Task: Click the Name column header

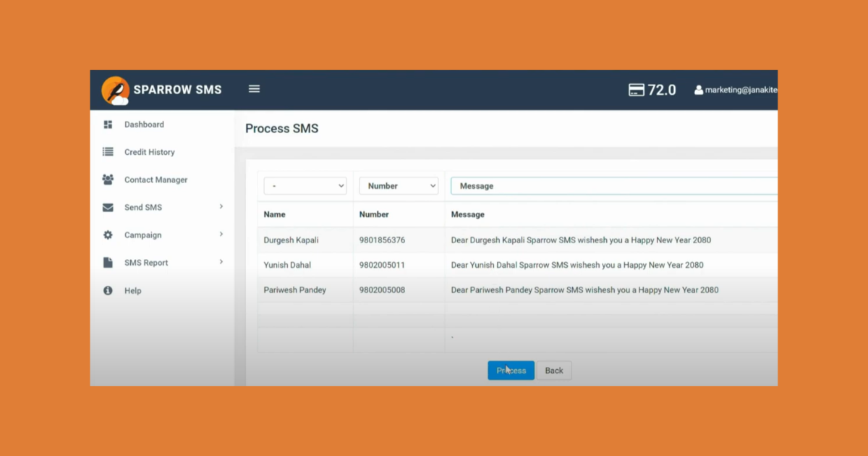Action: 274,214
